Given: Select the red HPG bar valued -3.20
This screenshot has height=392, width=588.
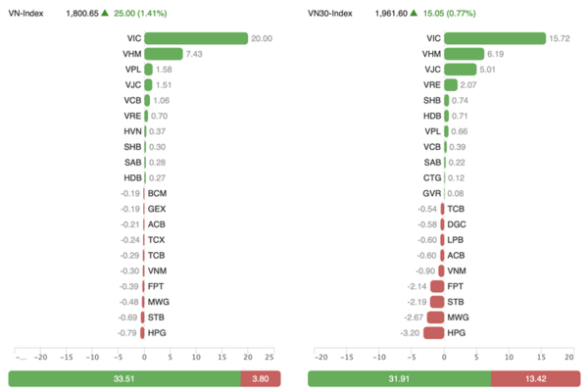Looking at the screenshot, I should click(x=433, y=333).
